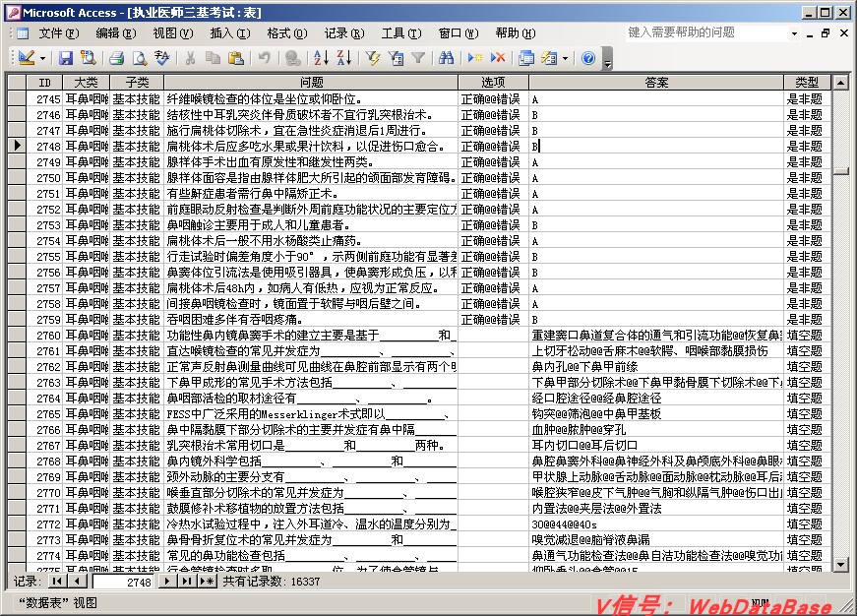This screenshot has width=857, height=616.
Task: Open the View button dropdown arrow
Action: [x=42, y=57]
